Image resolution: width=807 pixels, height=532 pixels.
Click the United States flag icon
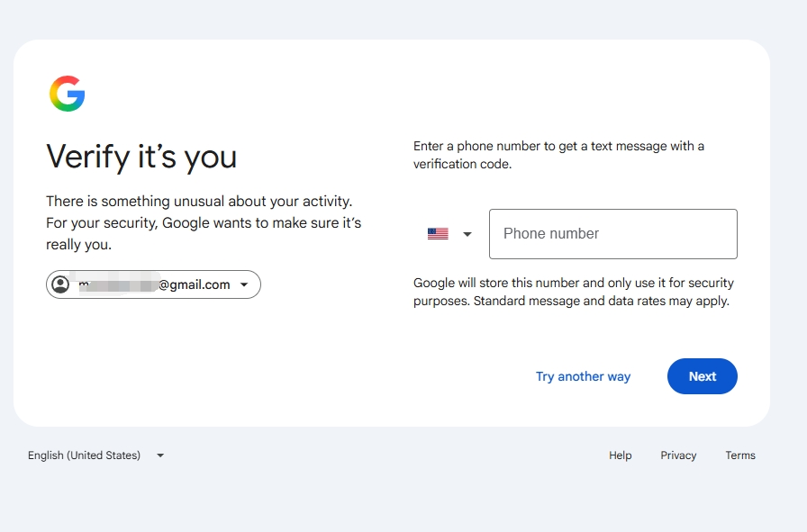tap(438, 234)
